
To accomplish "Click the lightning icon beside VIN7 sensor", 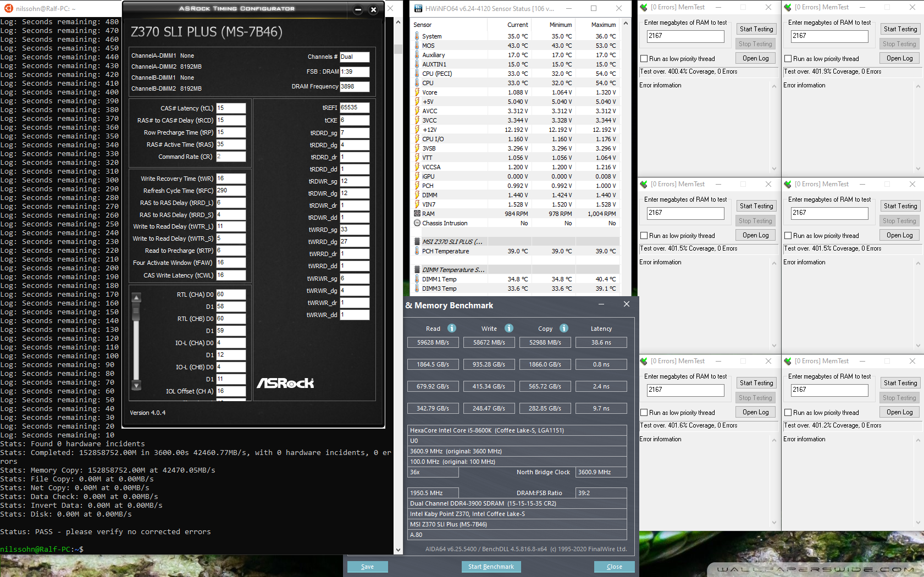I will pos(417,204).
